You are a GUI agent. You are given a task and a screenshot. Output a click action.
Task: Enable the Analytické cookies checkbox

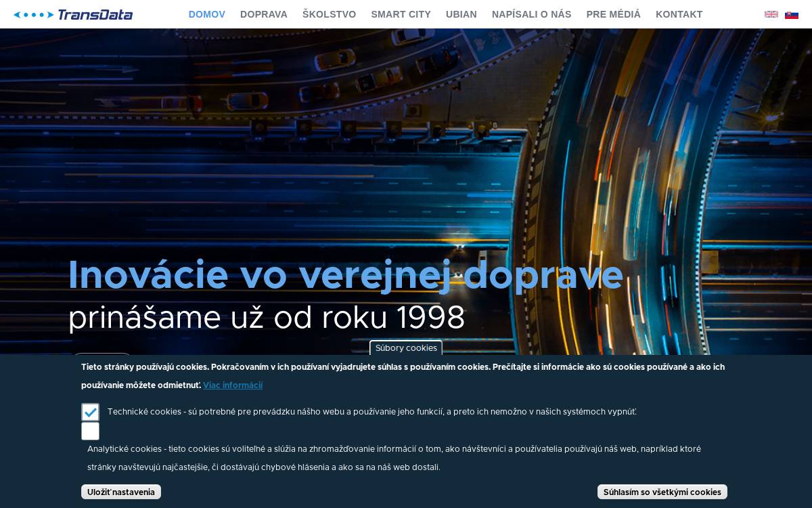(x=90, y=431)
